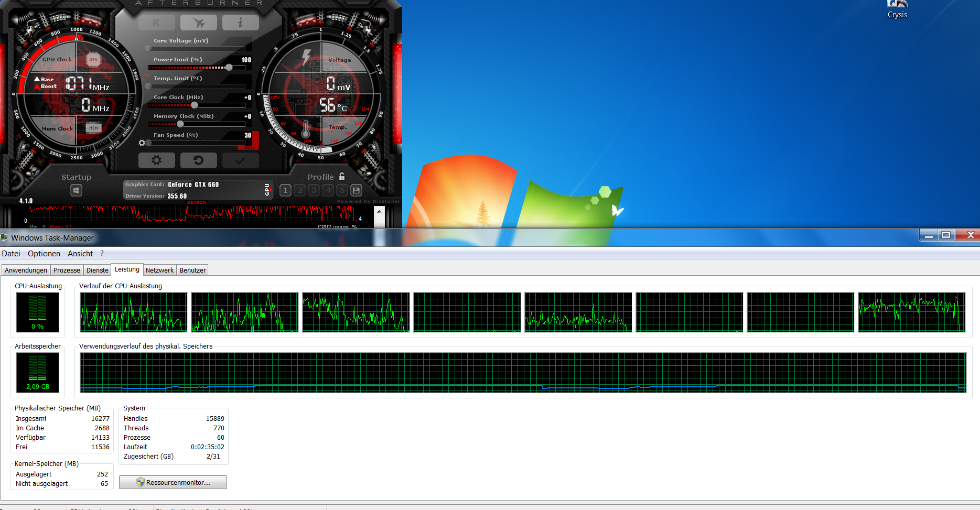Screen dimensions: 980x510
Task: Click the Driver Version 355.60 text
Action: pyautogui.click(x=156, y=196)
